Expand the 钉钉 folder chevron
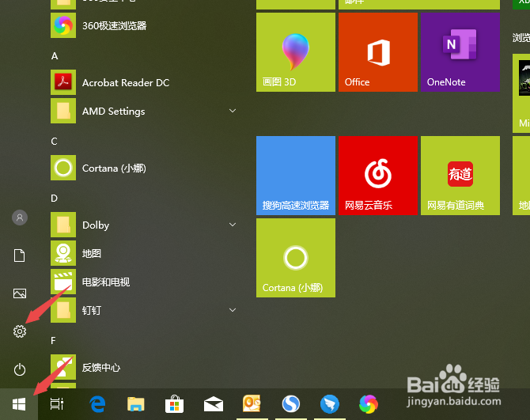Screen dimensions: 530x420 pos(233,310)
